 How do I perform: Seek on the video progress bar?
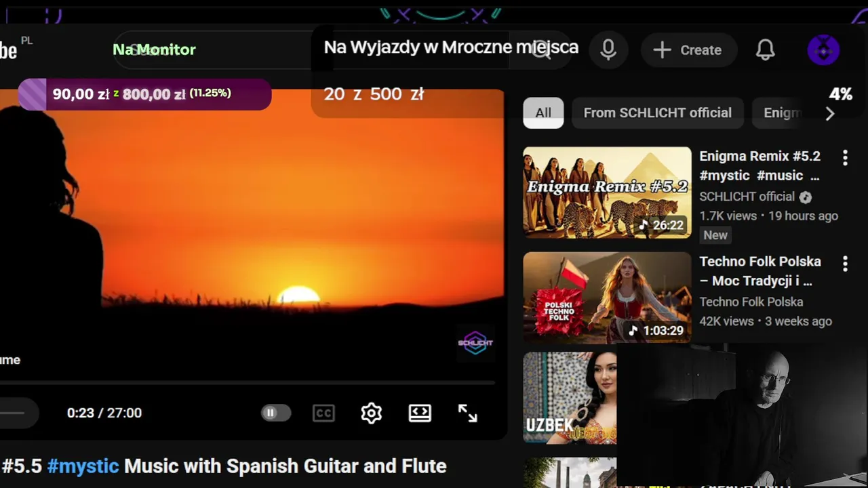click(248, 384)
